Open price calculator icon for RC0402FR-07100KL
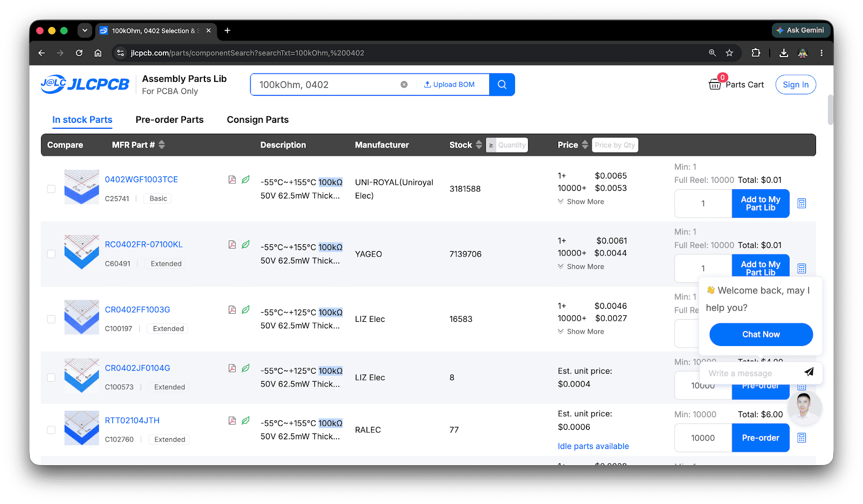The height and width of the screenshot is (504, 863). [802, 268]
